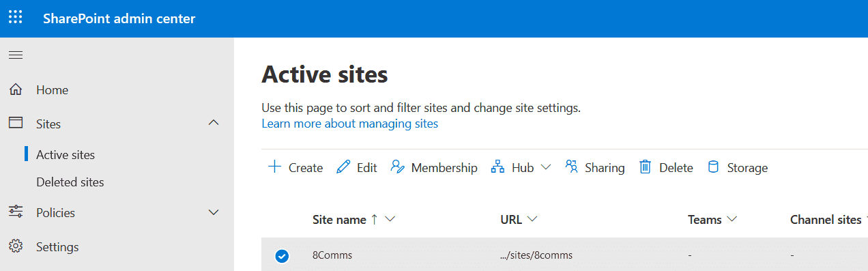Select Active sites in navigation
Viewport: 868px width, 271px height.
[66, 155]
